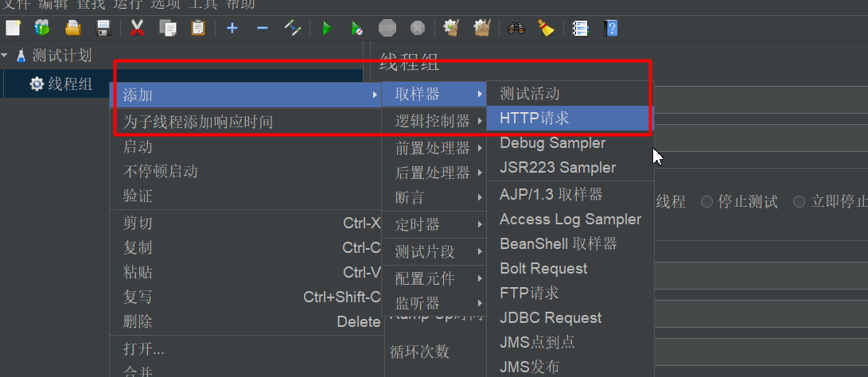Screen dimensions: 868x377
Task: Collapse the 测试计划 tree node arrow
Action: 5,56
